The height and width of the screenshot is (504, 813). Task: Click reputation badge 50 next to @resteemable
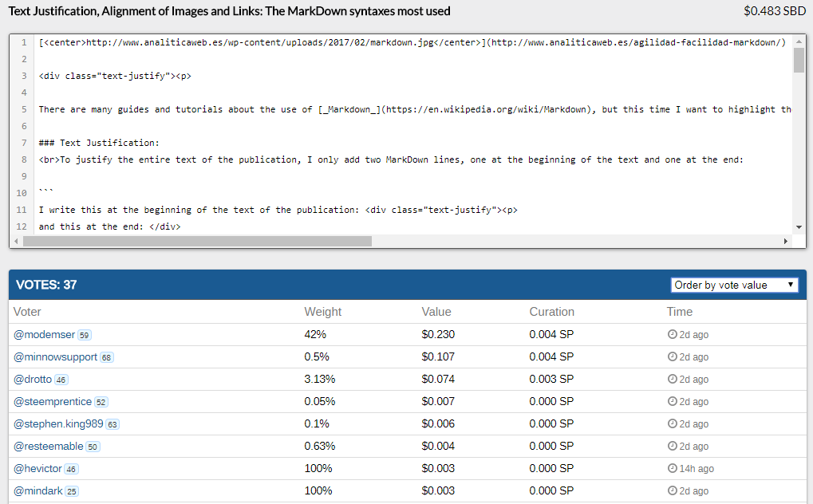[93, 447]
